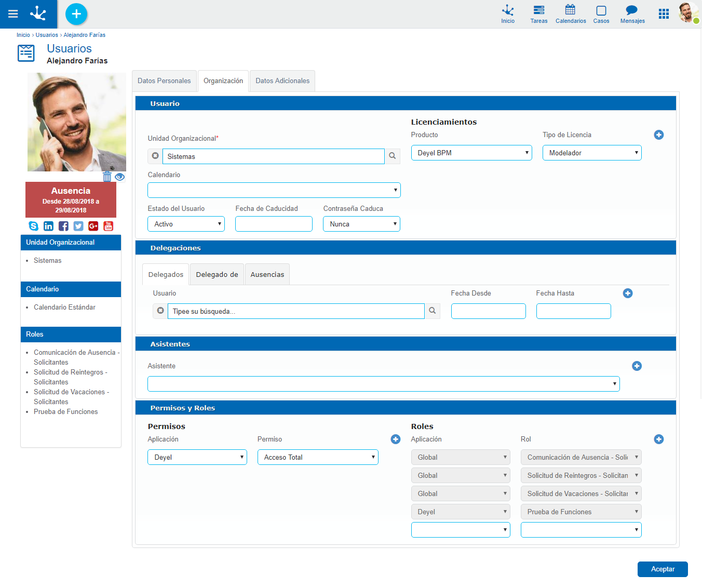Open the Skype social icon
This screenshot has width=702, height=588.
tap(34, 226)
